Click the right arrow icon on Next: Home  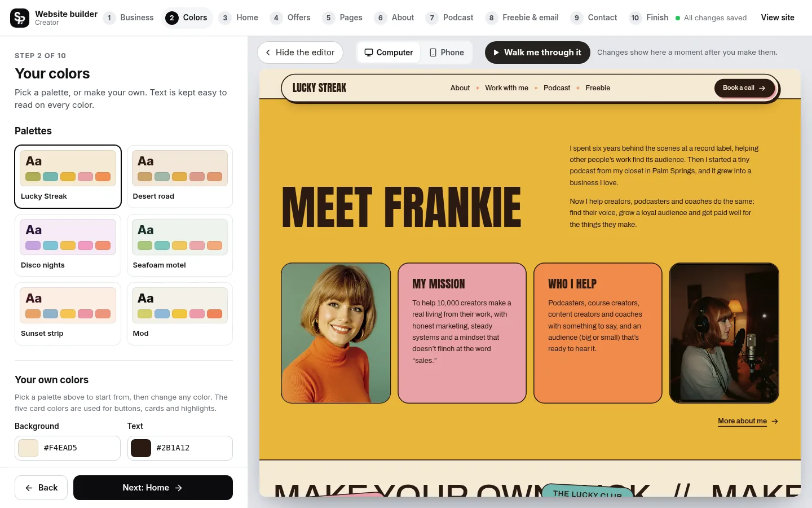(x=179, y=488)
